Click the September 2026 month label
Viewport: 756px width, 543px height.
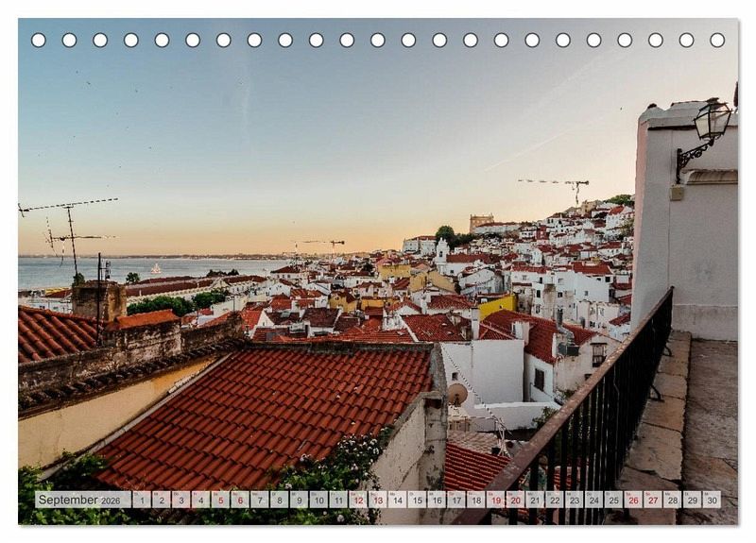[x=83, y=500]
